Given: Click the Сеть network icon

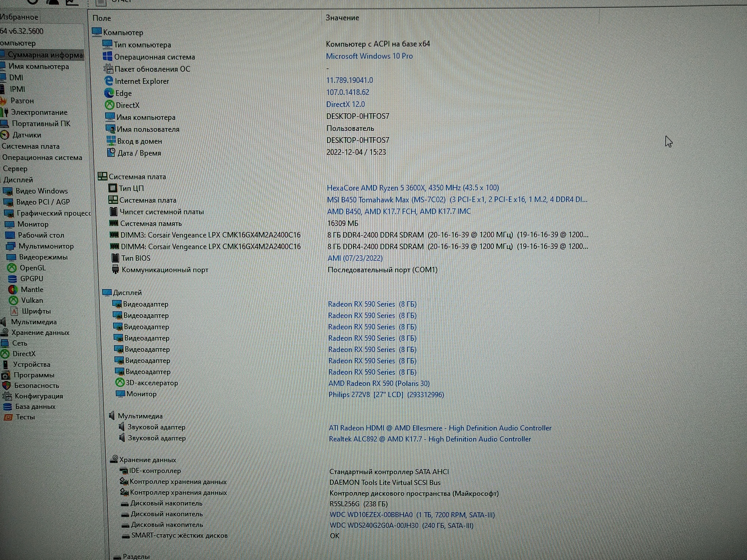Looking at the screenshot, I should point(5,343).
